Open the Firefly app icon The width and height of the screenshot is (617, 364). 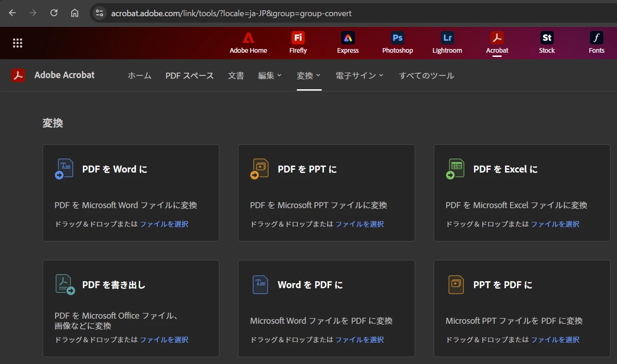[x=298, y=38]
